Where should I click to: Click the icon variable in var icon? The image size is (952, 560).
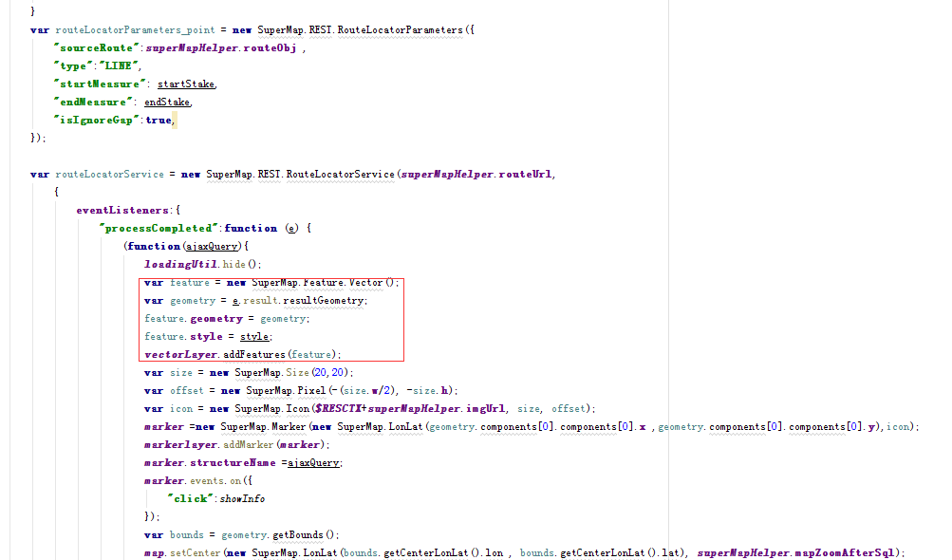click(x=181, y=409)
